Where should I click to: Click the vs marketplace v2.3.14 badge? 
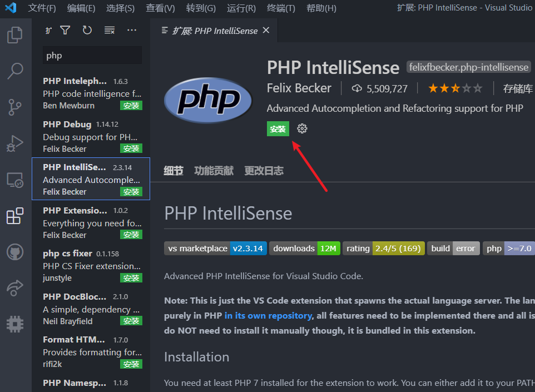click(215, 249)
